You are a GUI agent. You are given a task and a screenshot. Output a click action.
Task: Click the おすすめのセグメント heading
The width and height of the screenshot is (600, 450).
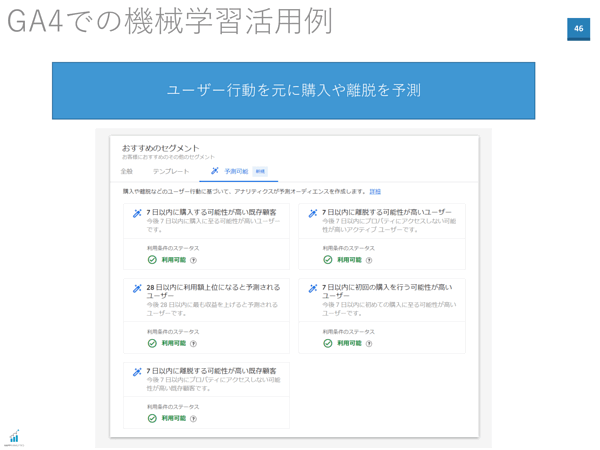161,148
